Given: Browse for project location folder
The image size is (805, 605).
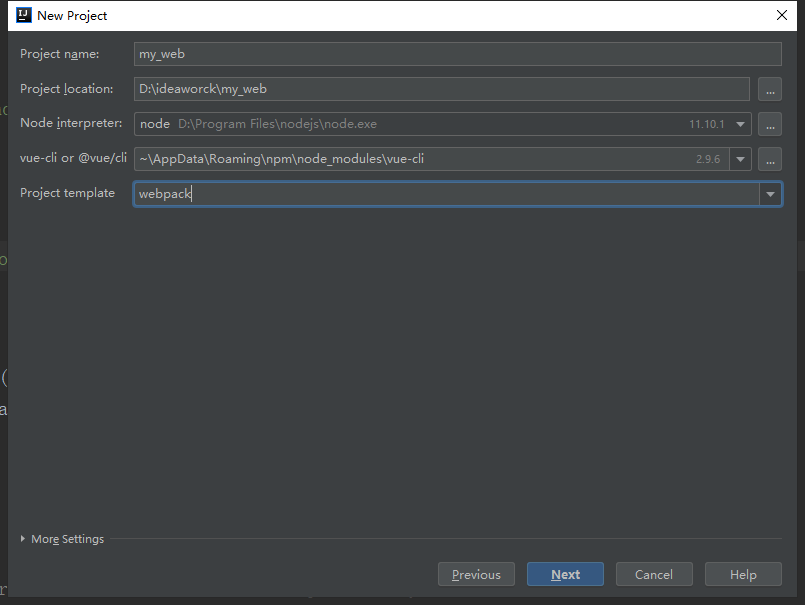Looking at the screenshot, I should pos(770,89).
